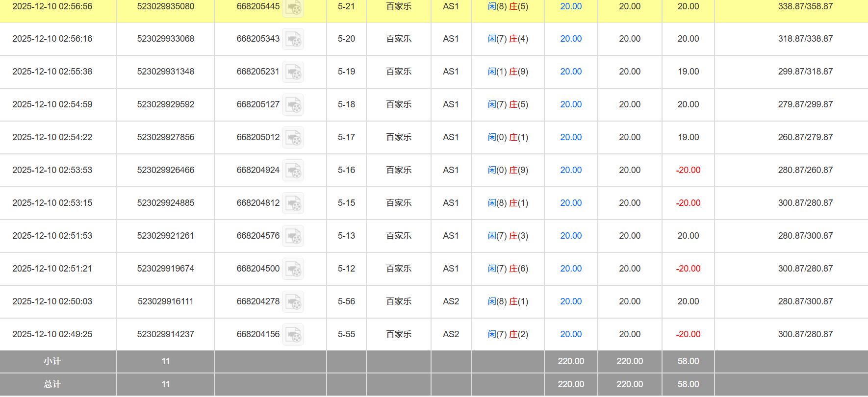Play replay icon for round 668205127
868x397 pixels.
pos(293,105)
